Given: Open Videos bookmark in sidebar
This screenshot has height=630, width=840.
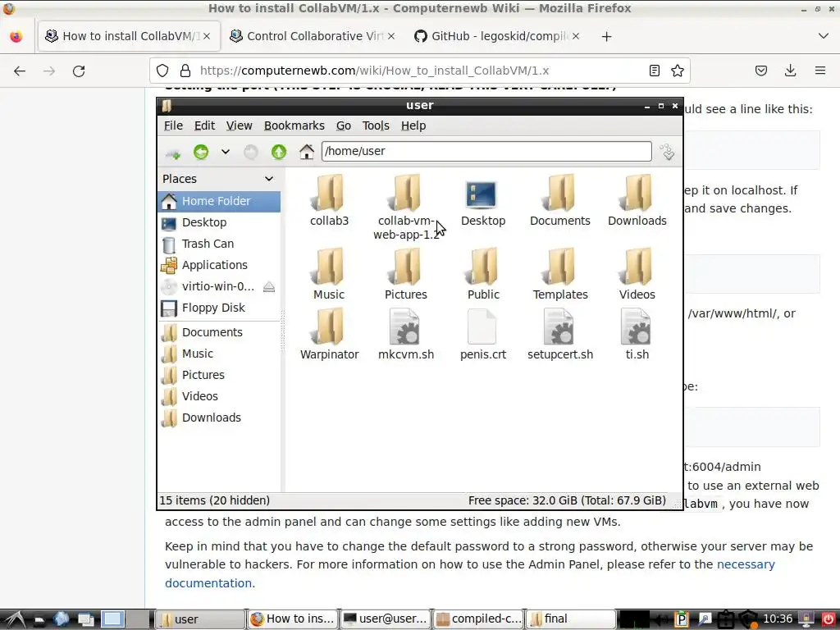Looking at the screenshot, I should [x=219, y=396].
